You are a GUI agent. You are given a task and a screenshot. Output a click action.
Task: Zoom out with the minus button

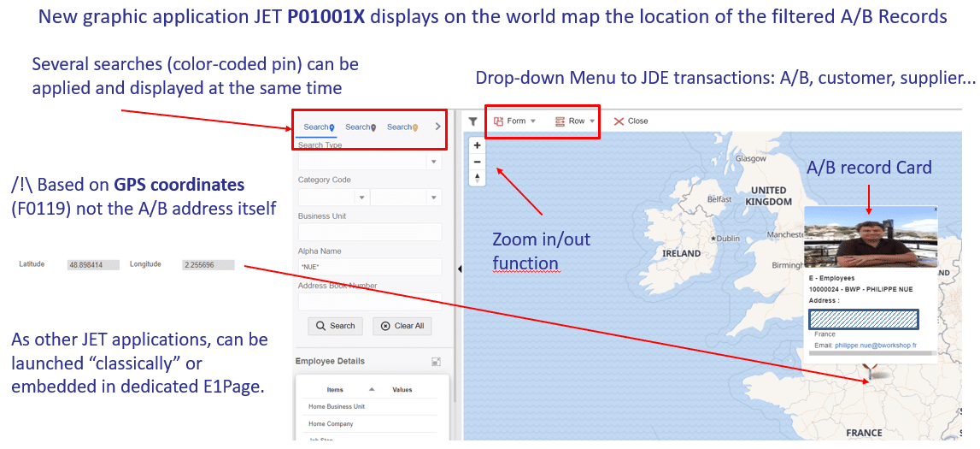(x=478, y=162)
